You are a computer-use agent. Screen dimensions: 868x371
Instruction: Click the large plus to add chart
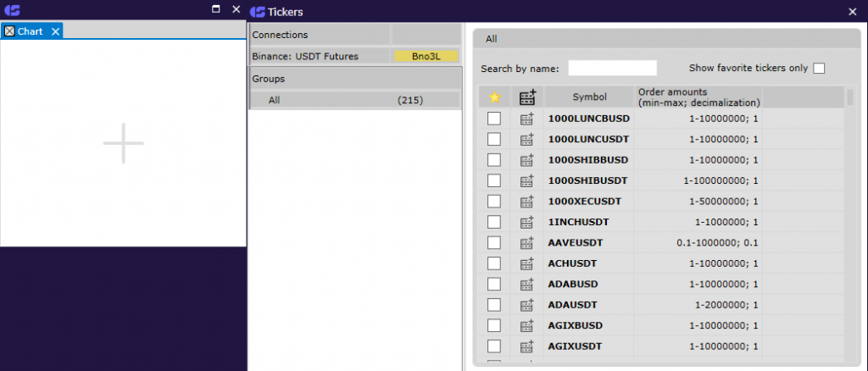coord(124,143)
